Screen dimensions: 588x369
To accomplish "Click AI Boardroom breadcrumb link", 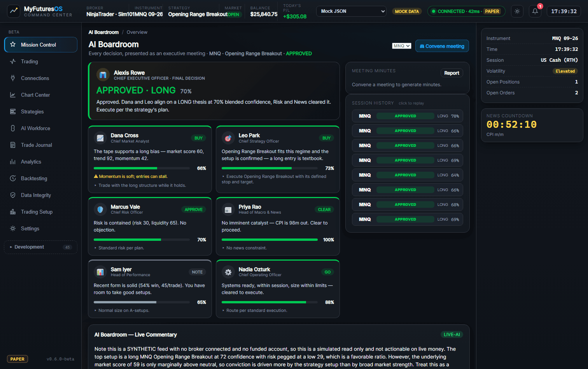I will (103, 32).
